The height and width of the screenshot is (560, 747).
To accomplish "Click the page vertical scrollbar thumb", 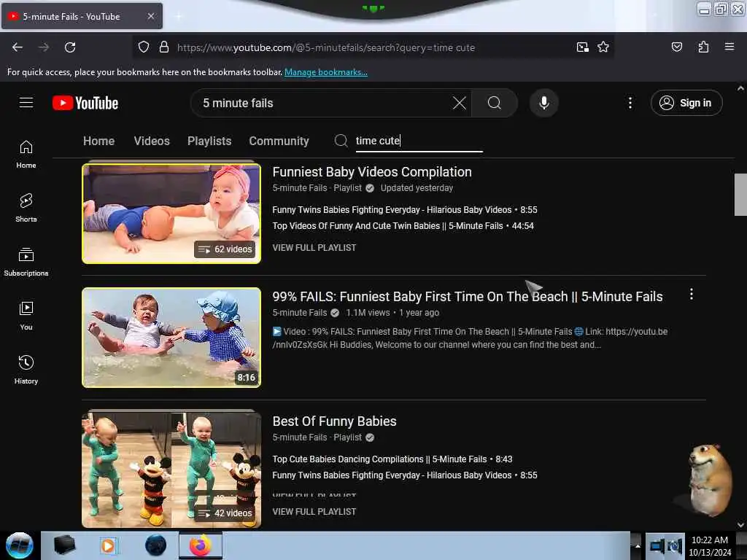I will [740, 194].
